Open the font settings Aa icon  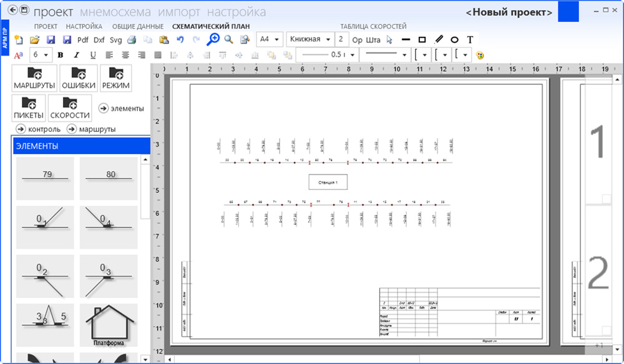tap(18, 55)
